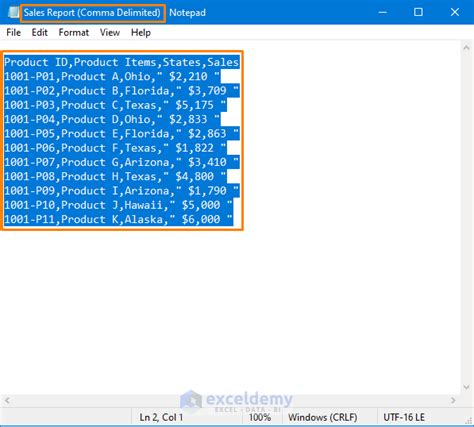Click the header line 'Product ID,Product Items,States,Sales'
474x427 pixels.
coord(122,62)
